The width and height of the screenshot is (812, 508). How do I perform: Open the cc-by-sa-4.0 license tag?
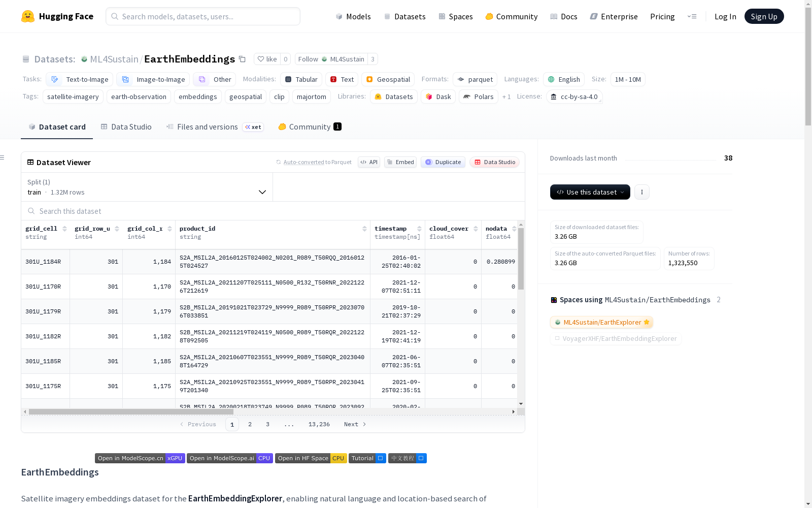[x=574, y=97]
